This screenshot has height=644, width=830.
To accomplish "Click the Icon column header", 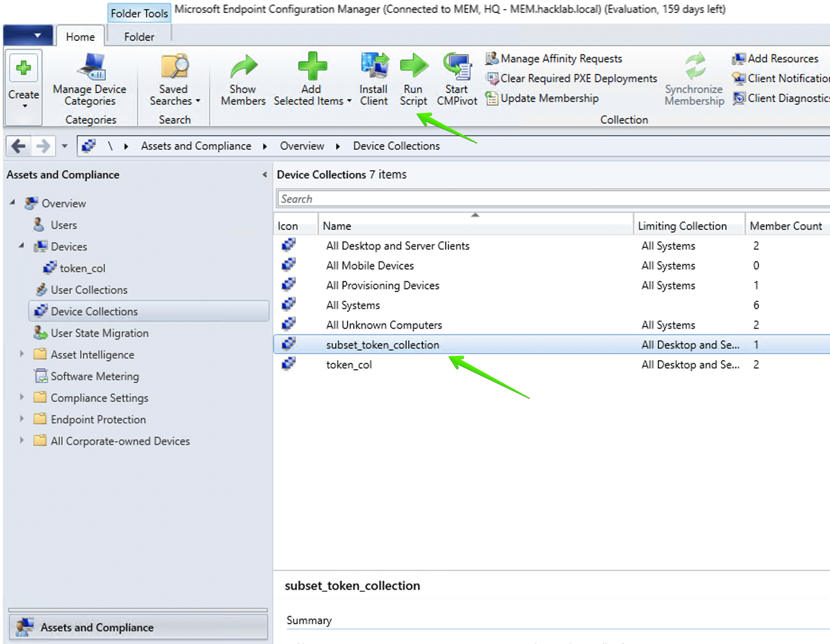I will click(296, 226).
